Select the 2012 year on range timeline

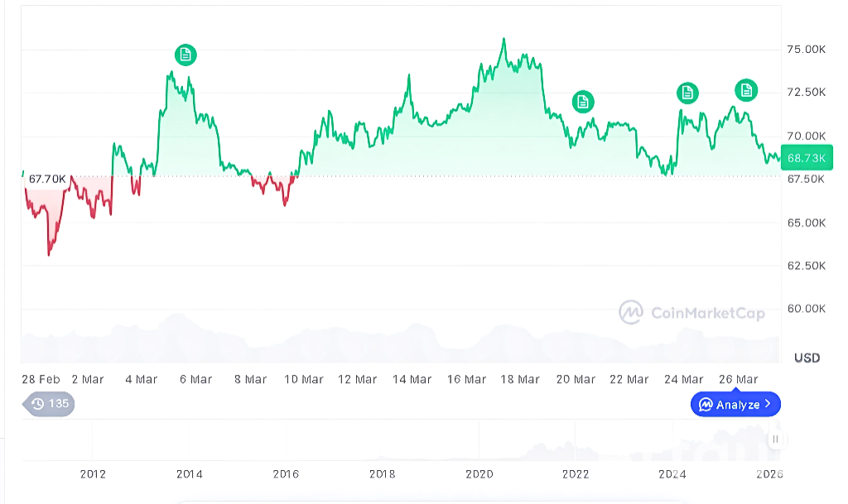(93, 474)
